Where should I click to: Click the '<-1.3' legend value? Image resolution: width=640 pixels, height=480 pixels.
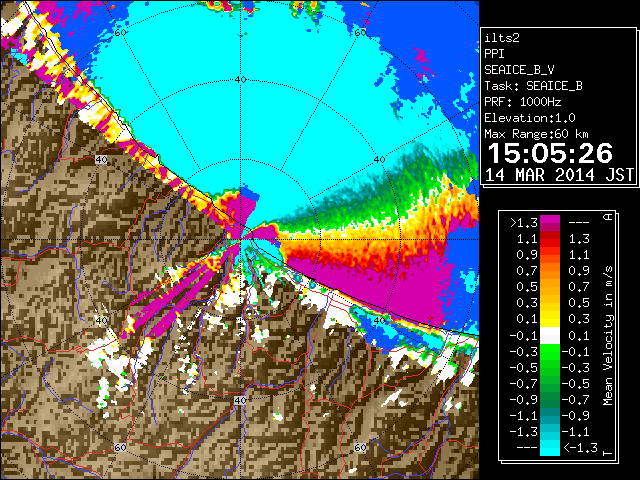pos(580,448)
